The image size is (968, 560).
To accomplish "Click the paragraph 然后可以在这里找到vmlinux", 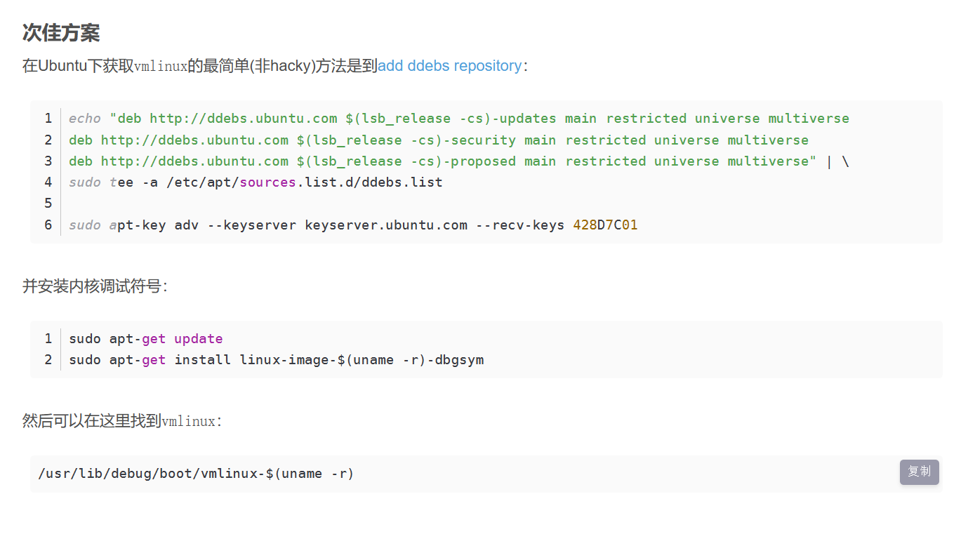I will pos(122,421).
